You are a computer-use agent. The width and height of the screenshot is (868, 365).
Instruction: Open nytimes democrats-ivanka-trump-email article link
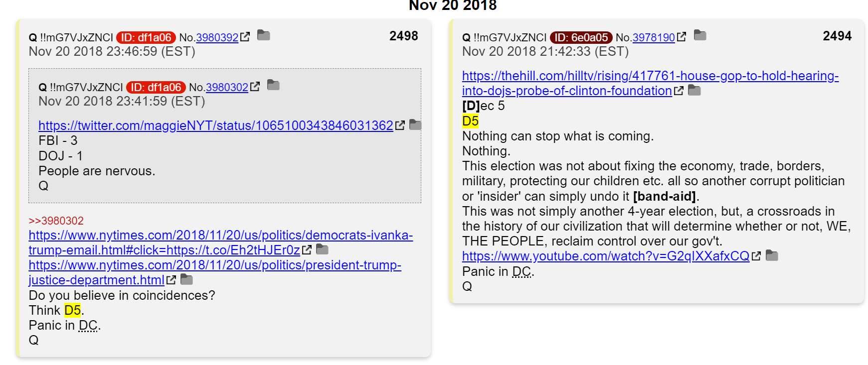pyautogui.click(x=221, y=243)
